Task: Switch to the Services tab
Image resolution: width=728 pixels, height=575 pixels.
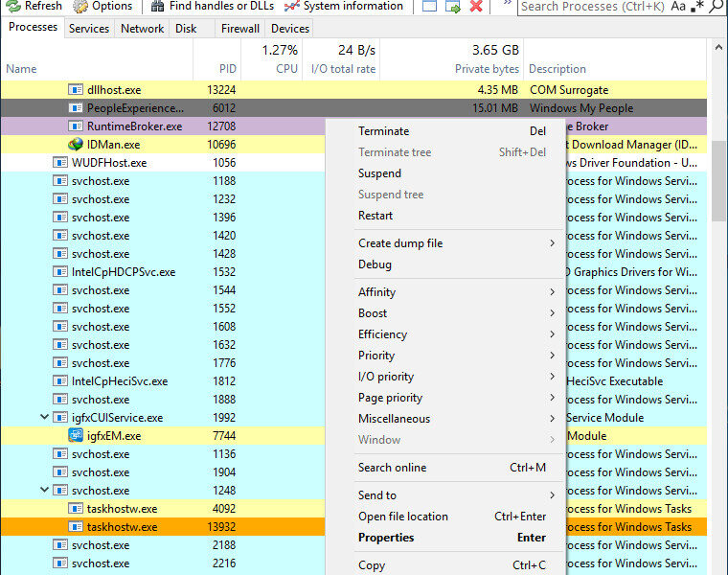Action: (x=89, y=29)
